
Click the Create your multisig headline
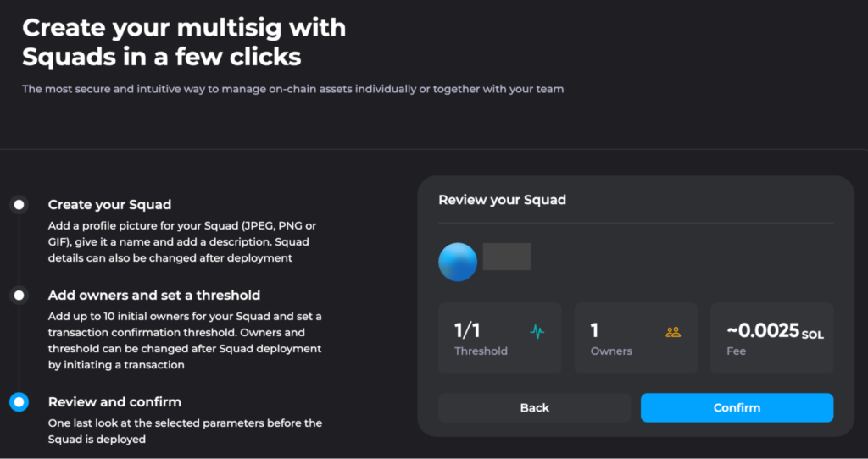[184, 42]
